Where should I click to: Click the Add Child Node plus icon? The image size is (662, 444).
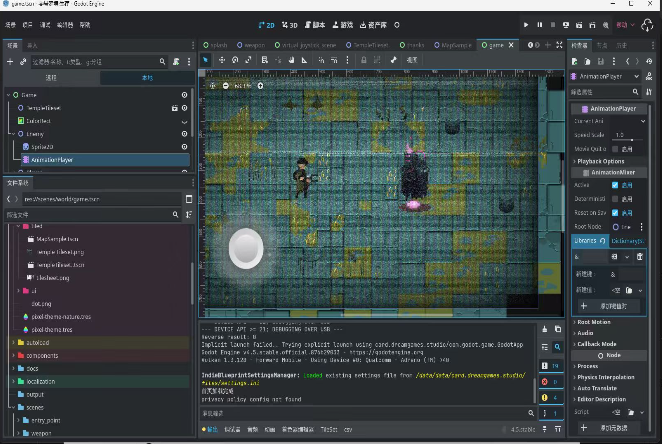(x=9, y=62)
